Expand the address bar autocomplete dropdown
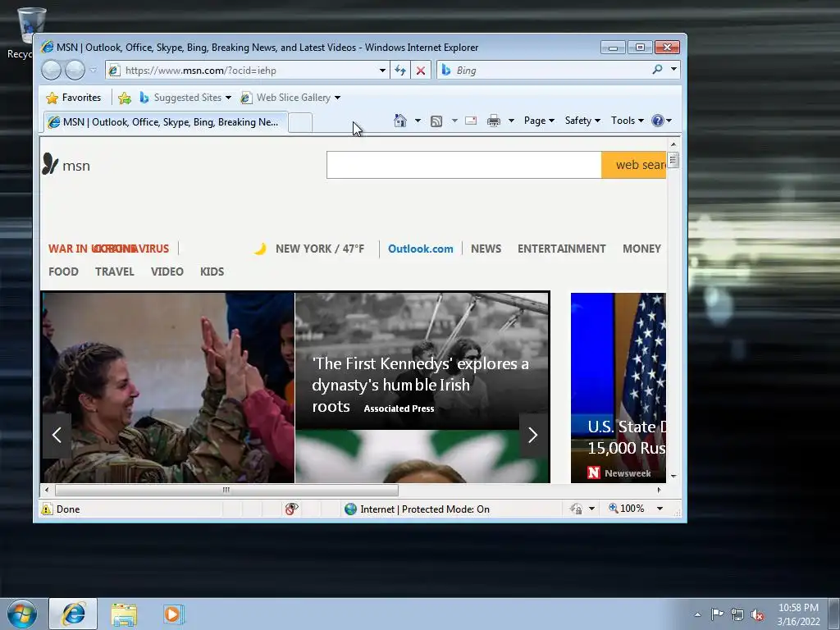This screenshot has width=840, height=630. pos(382,71)
